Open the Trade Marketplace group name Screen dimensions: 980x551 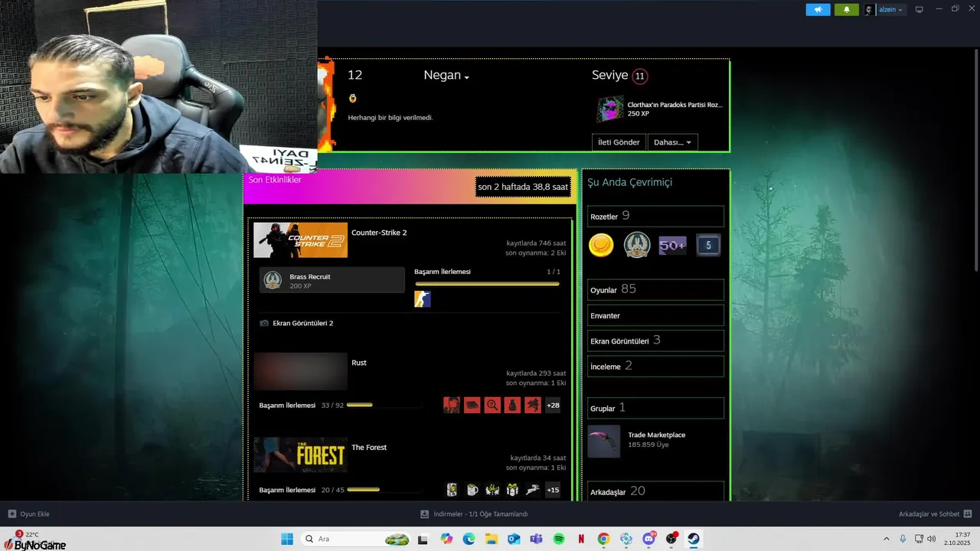pos(657,435)
